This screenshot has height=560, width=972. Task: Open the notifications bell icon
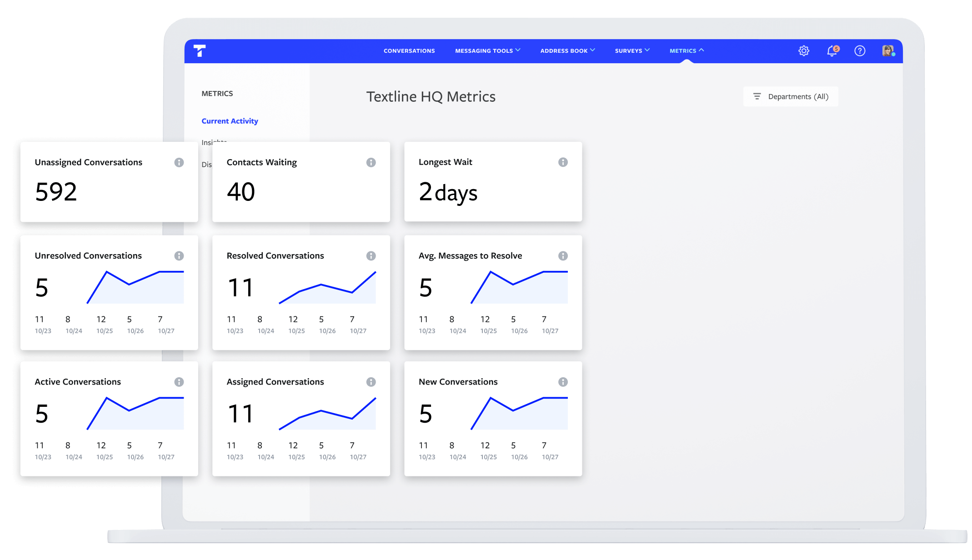coord(832,51)
